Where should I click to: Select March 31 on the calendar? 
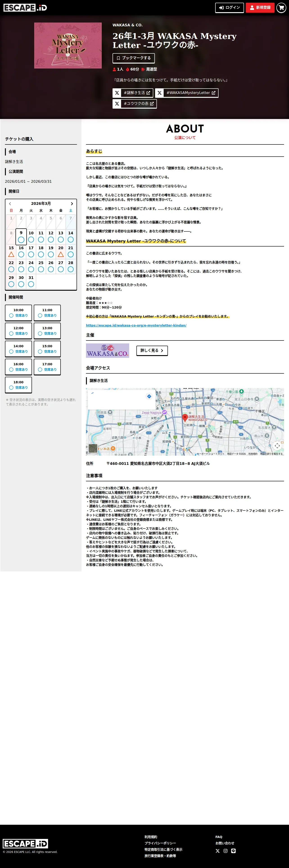(x=31, y=281)
